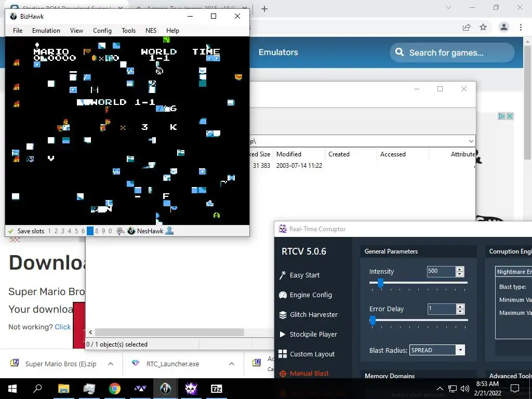This screenshot has width=532, height=399.
Task: Open the Chrome profile avatar
Action: click(504, 27)
